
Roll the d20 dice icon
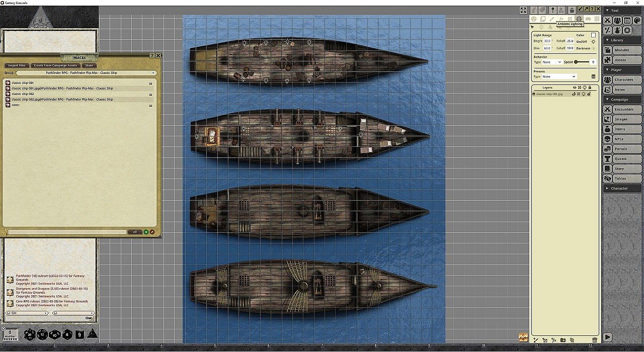[30, 334]
